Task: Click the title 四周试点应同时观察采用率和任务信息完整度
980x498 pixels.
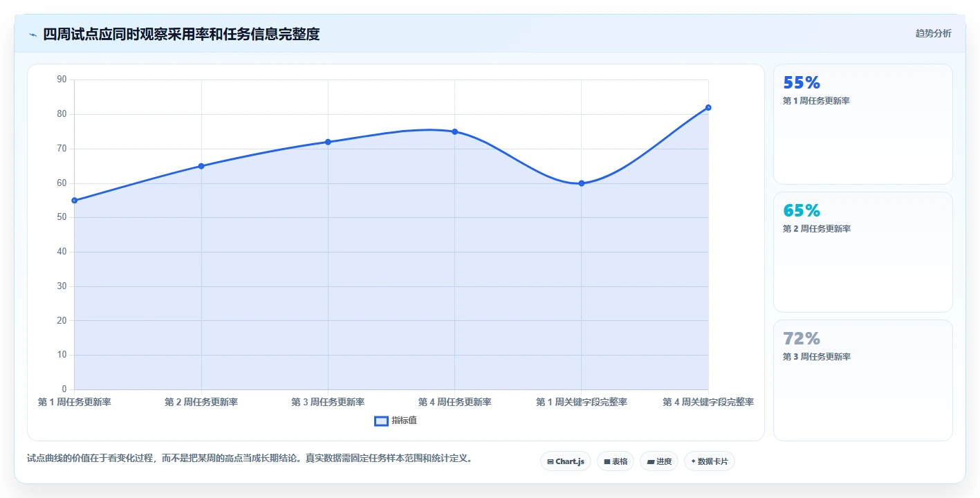Action: (181, 35)
